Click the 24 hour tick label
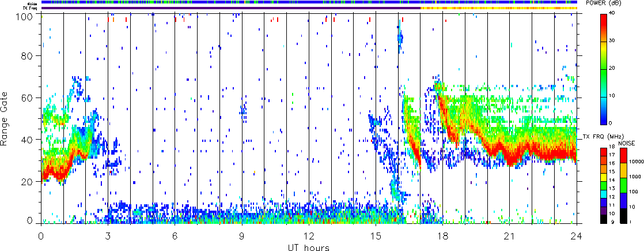644x251 pixels. click(x=576, y=236)
